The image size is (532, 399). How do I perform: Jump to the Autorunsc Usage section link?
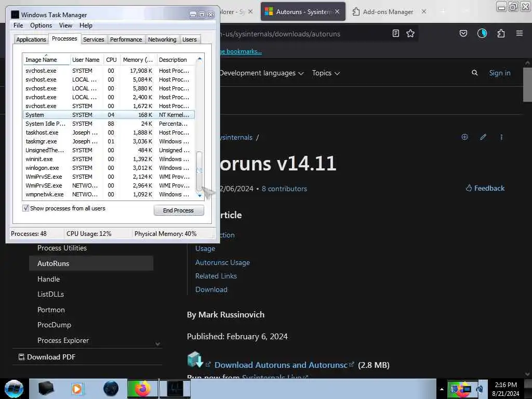click(222, 262)
